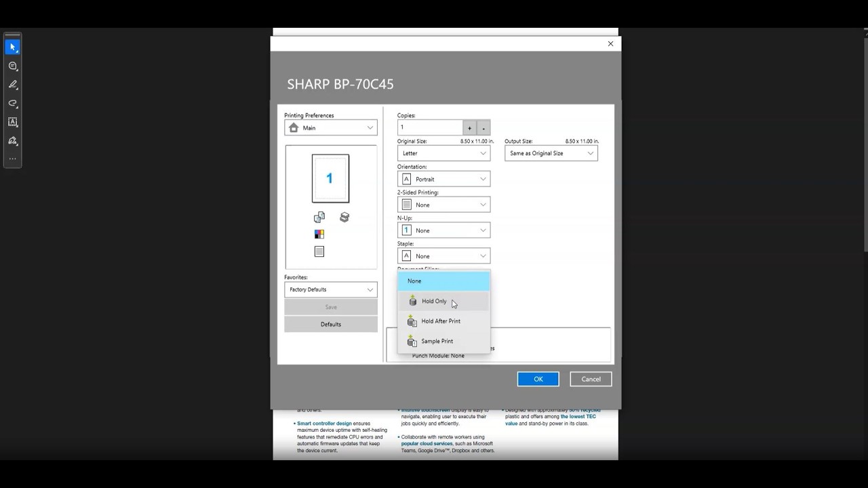Open more tools via three dots

coord(12,159)
